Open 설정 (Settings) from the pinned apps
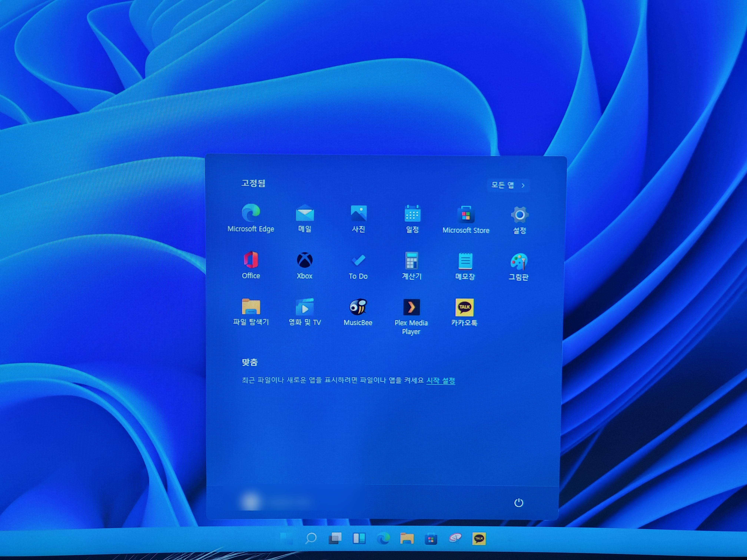 point(519,220)
